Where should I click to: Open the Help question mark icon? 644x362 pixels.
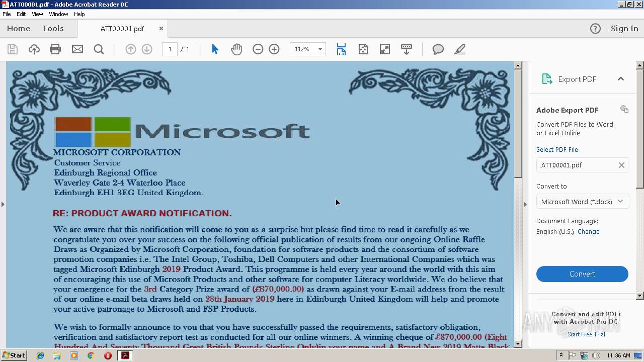(595, 29)
